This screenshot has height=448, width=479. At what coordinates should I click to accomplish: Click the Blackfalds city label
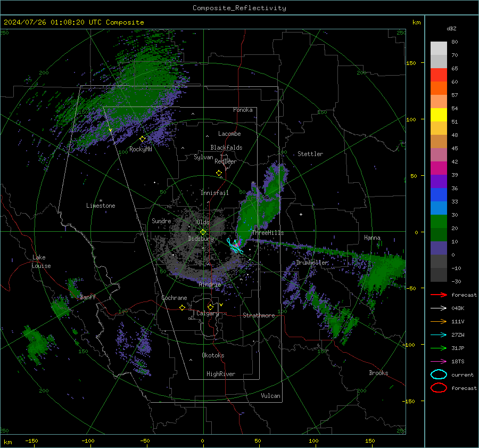click(226, 148)
